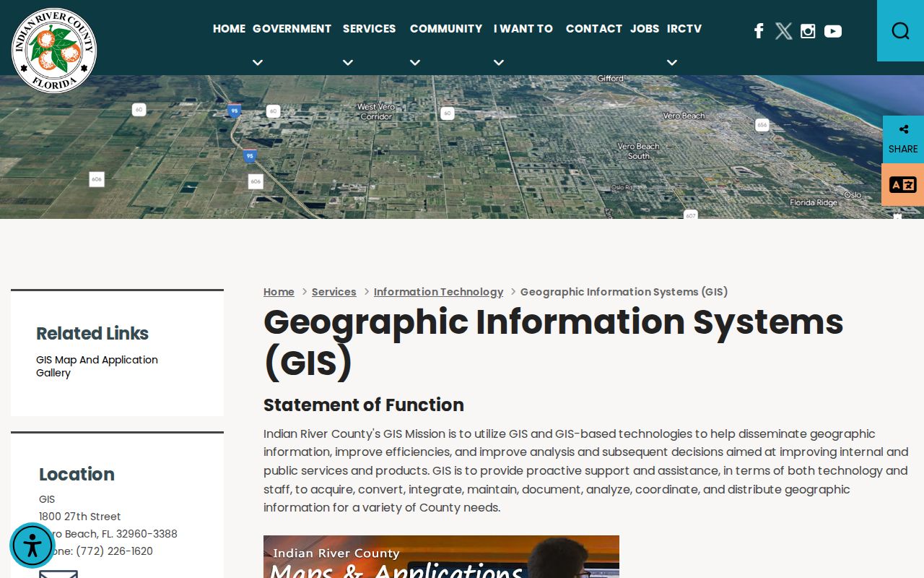The height and width of the screenshot is (578, 924).
Task: Click the 1800 27th Street address
Action: tap(79, 517)
